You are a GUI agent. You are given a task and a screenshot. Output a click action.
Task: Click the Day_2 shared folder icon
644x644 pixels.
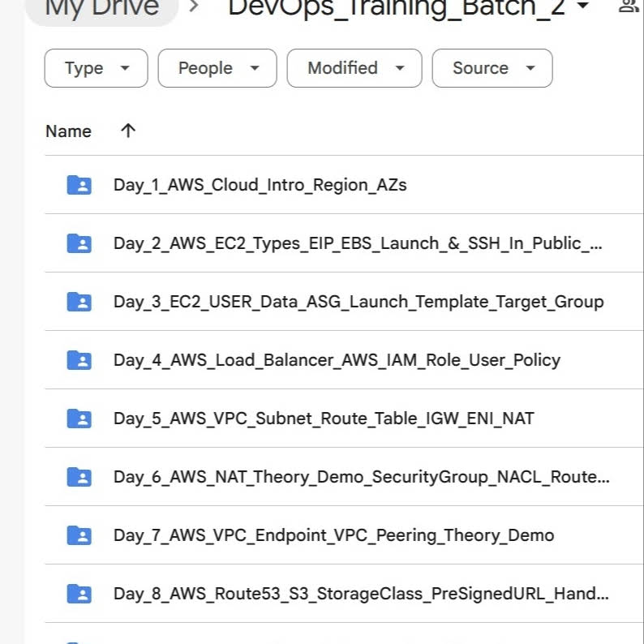pyautogui.click(x=79, y=243)
